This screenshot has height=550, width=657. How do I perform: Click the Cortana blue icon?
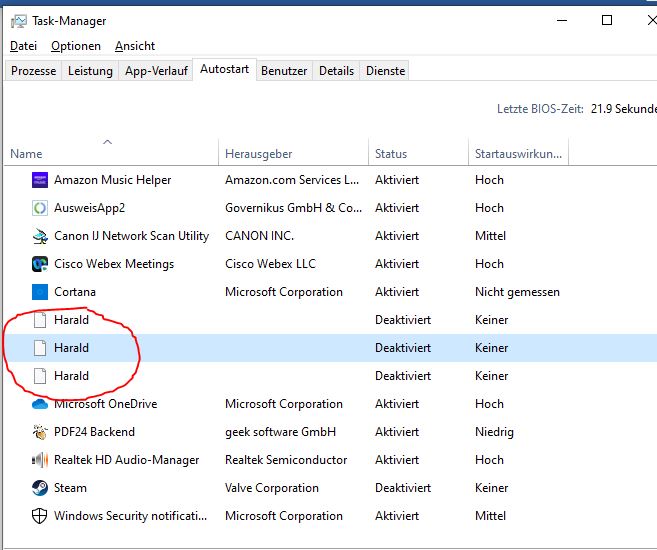(x=40, y=292)
